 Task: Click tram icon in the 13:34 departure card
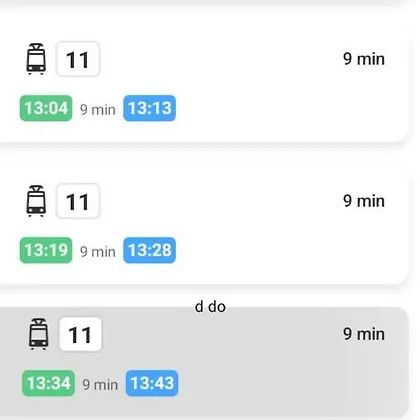coord(39,334)
